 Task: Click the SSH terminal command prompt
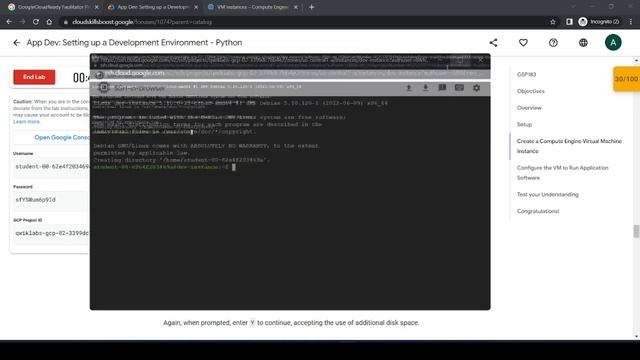point(164,167)
